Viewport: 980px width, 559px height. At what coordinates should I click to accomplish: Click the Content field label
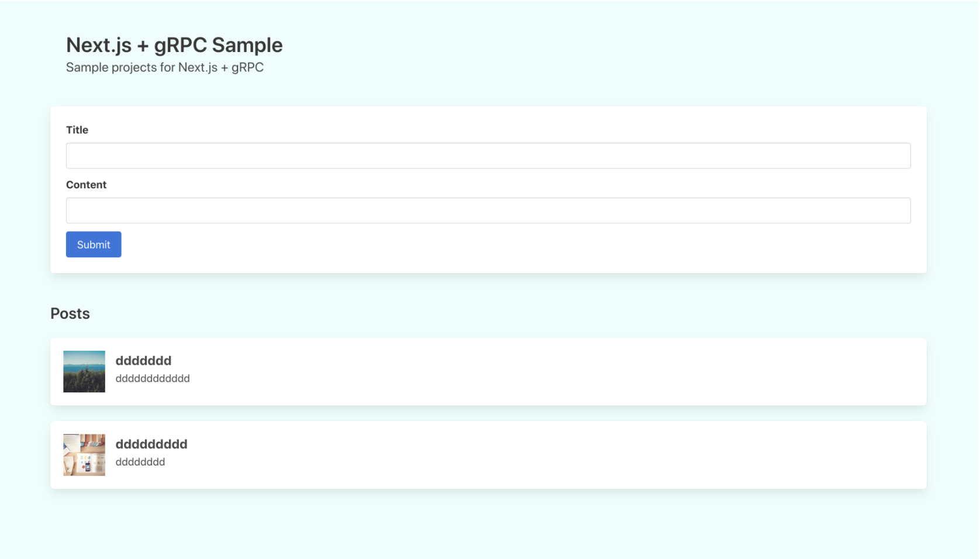point(86,185)
